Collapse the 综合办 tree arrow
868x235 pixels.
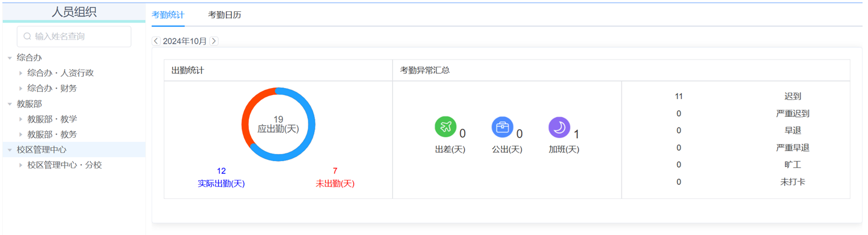coord(9,58)
